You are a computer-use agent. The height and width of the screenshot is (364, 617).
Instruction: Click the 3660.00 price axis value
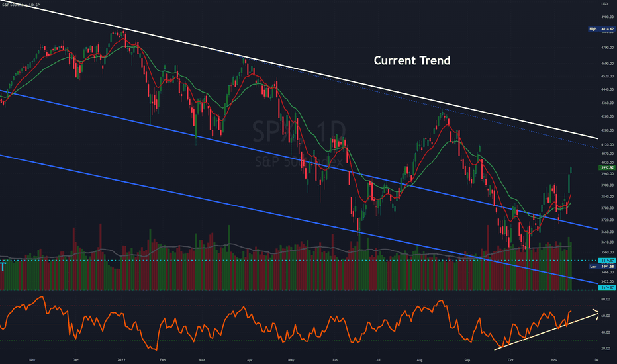click(x=607, y=232)
